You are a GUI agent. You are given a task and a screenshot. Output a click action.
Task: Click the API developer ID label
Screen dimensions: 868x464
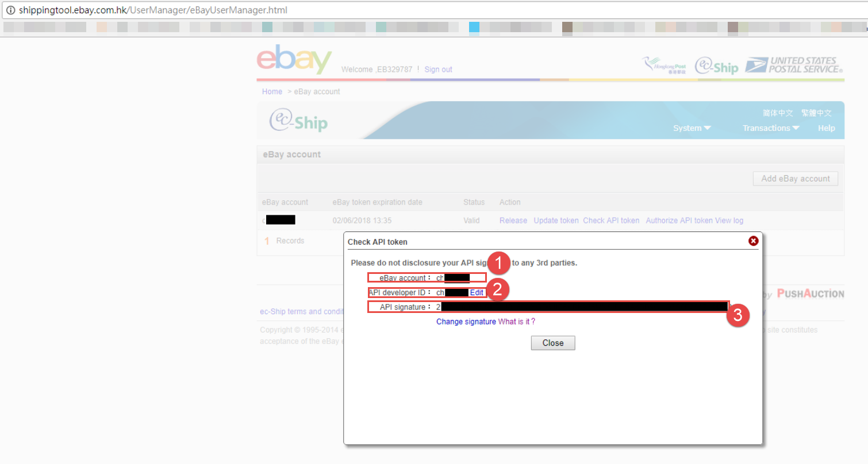(x=400, y=292)
